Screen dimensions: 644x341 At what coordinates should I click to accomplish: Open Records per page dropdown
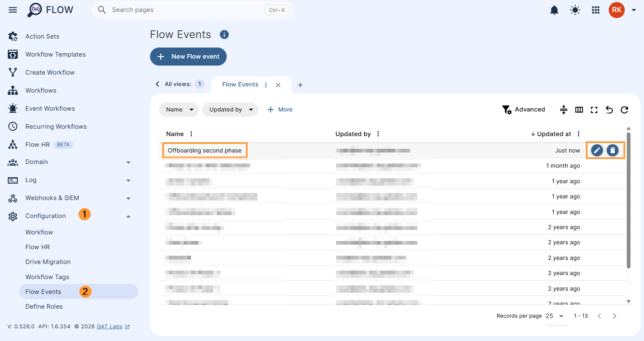pyautogui.click(x=555, y=316)
